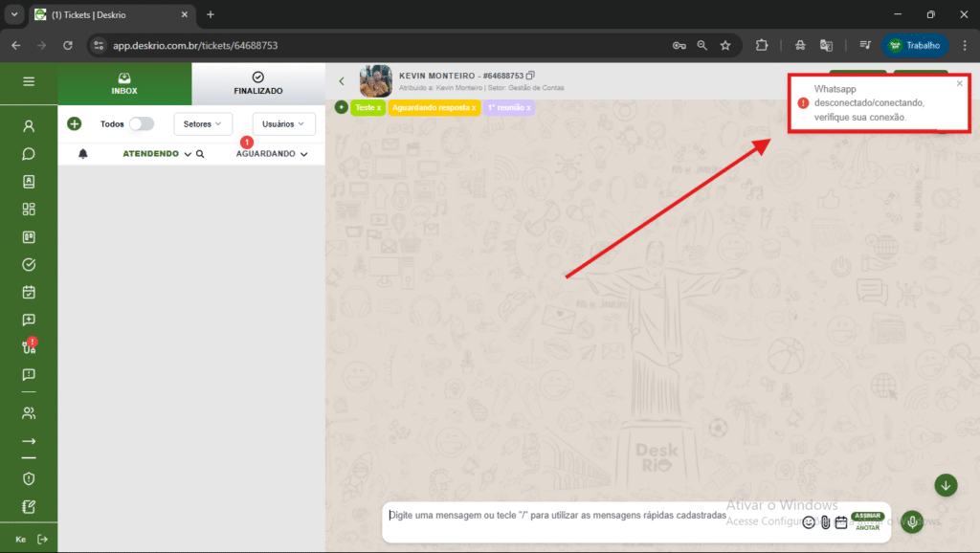Toggle the ASSINAR signature switch
The image size is (980, 553).
pos(867,516)
